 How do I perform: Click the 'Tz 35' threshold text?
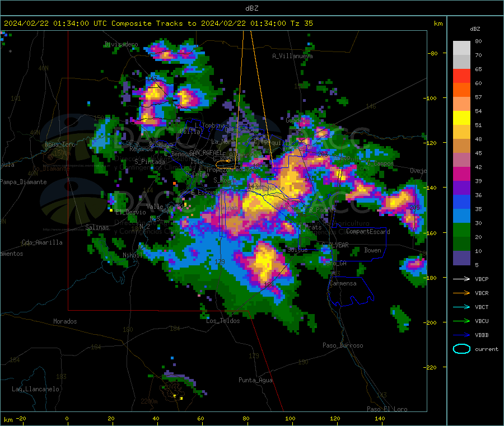click(301, 24)
